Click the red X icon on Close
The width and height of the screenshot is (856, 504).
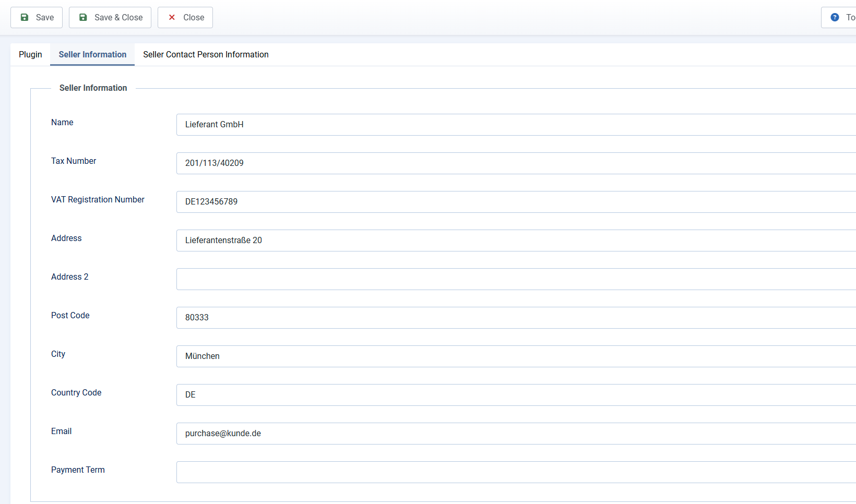(172, 17)
